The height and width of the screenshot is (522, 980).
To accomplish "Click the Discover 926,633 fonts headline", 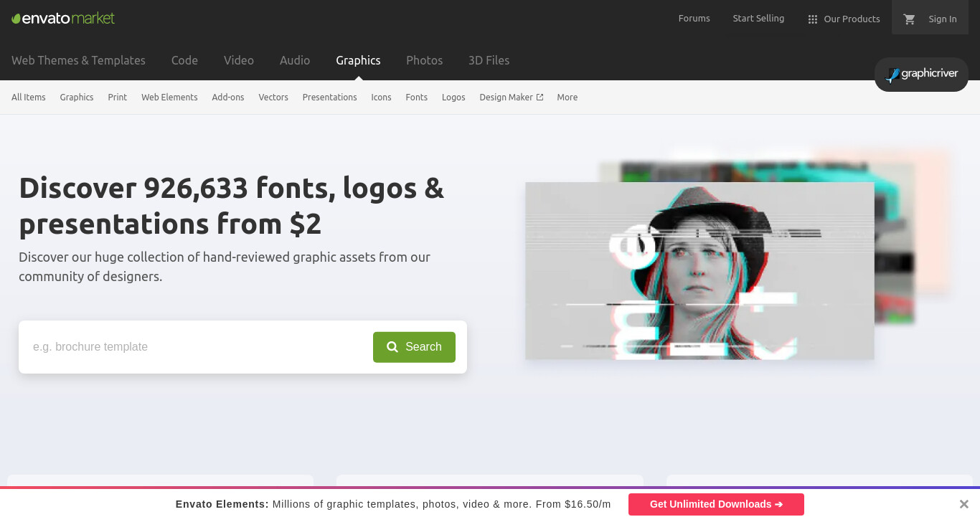I will coord(232,206).
